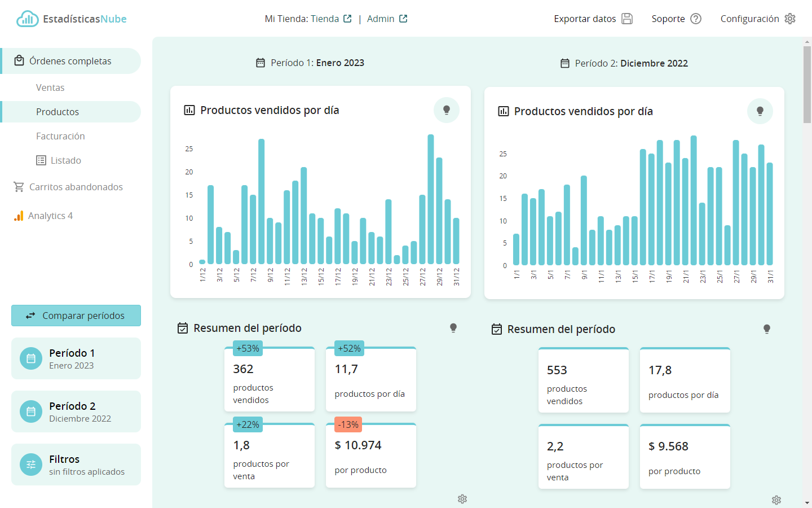The width and height of the screenshot is (812, 508).
Task: Click the $ 9.568 por producto card
Action: (685, 456)
